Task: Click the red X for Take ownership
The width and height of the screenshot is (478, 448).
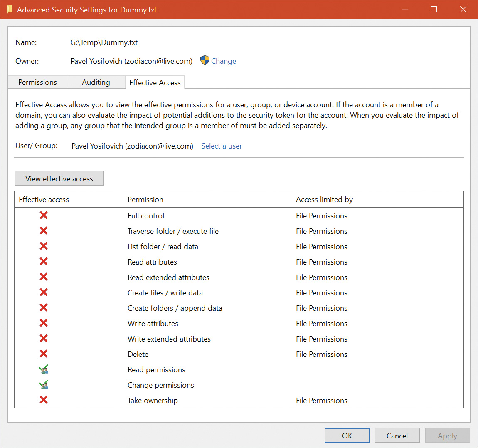Action: pos(44,400)
